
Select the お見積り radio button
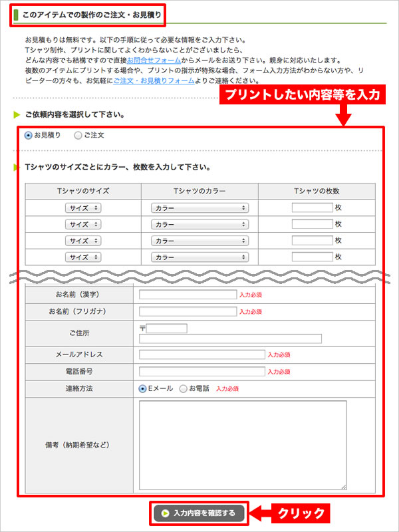[x=29, y=135]
